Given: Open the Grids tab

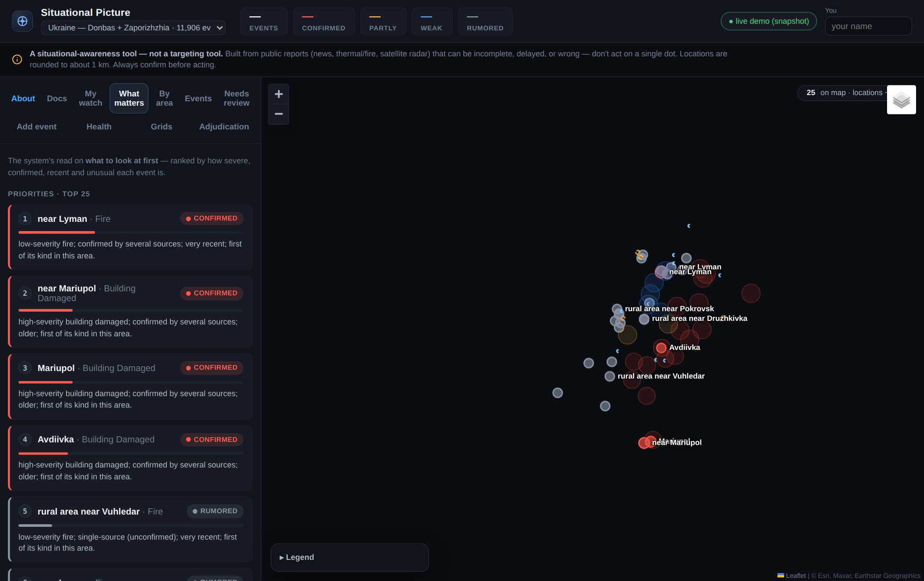Looking at the screenshot, I should click(161, 127).
